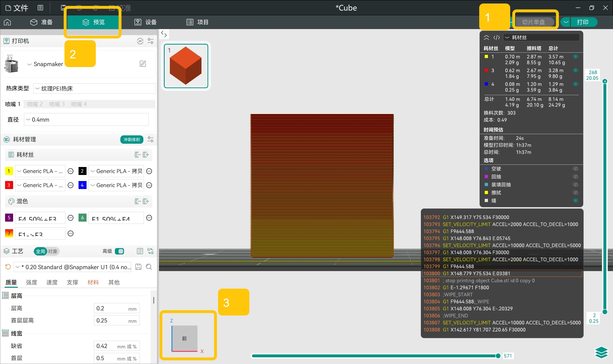Expand the print options dropdown arrow
Viewport: 613px width, 364px height.
point(566,22)
